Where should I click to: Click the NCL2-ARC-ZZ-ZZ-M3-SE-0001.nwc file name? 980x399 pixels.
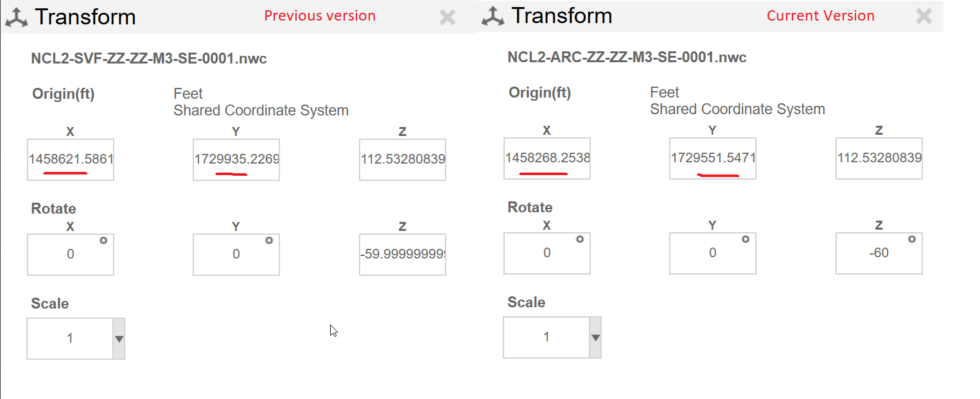[626, 57]
